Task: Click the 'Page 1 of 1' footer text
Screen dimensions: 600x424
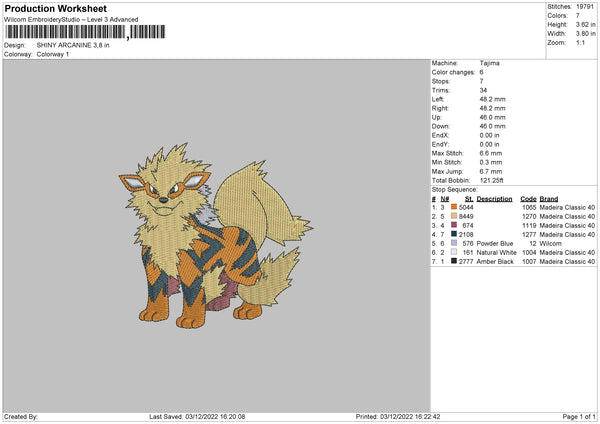Action: click(x=579, y=417)
